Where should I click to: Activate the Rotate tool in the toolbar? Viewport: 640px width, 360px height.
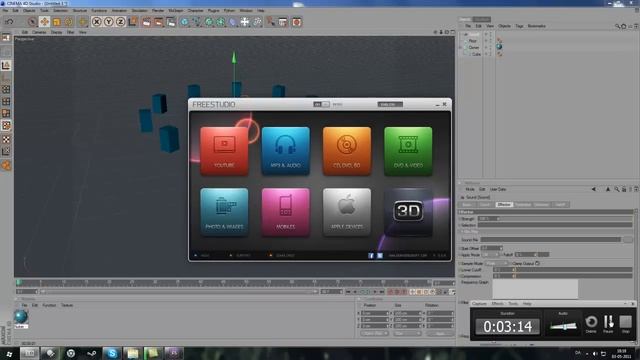click(x=69, y=22)
